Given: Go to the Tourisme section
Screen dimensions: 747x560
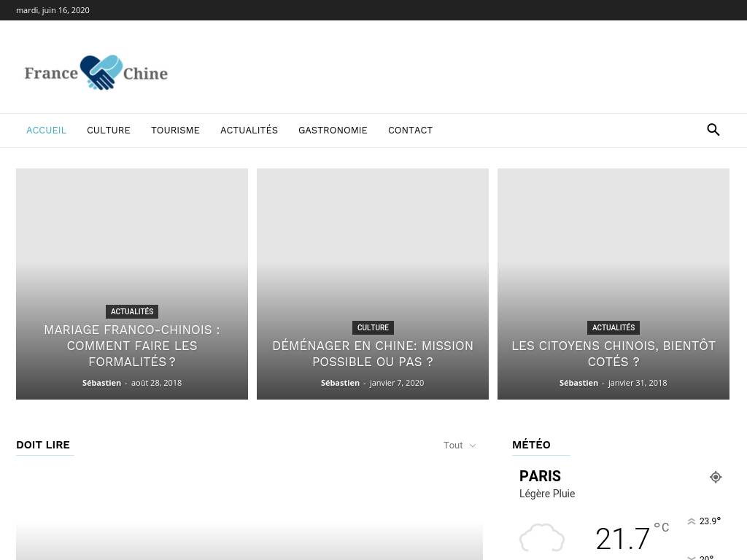Looking at the screenshot, I should [175, 131].
